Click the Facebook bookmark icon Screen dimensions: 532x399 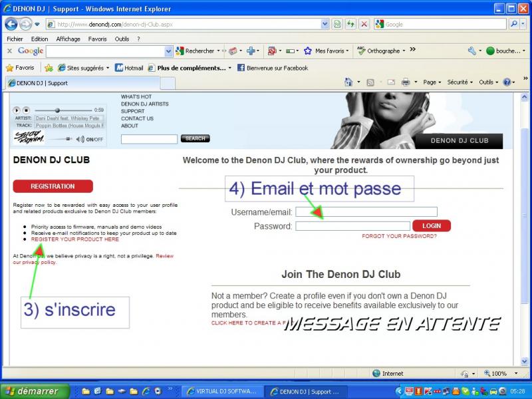[x=241, y=68]
